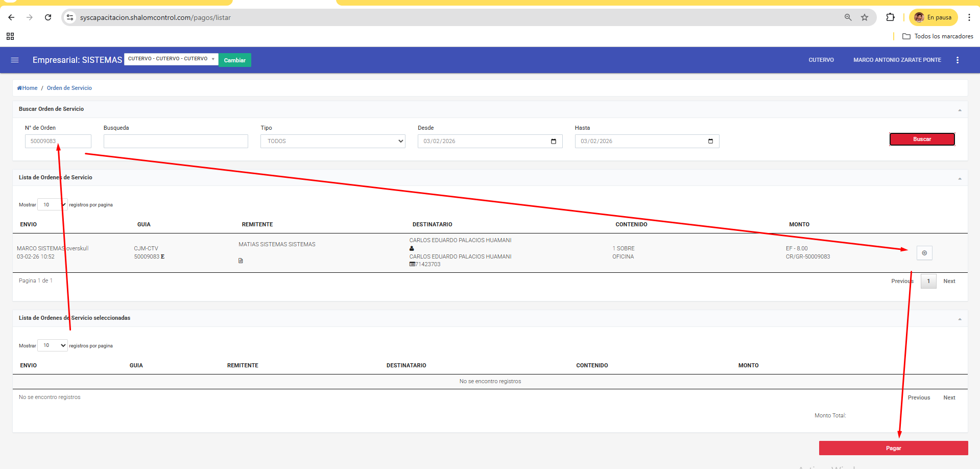
Task: Click the green Cambiar button
Action: coord(234,60)
